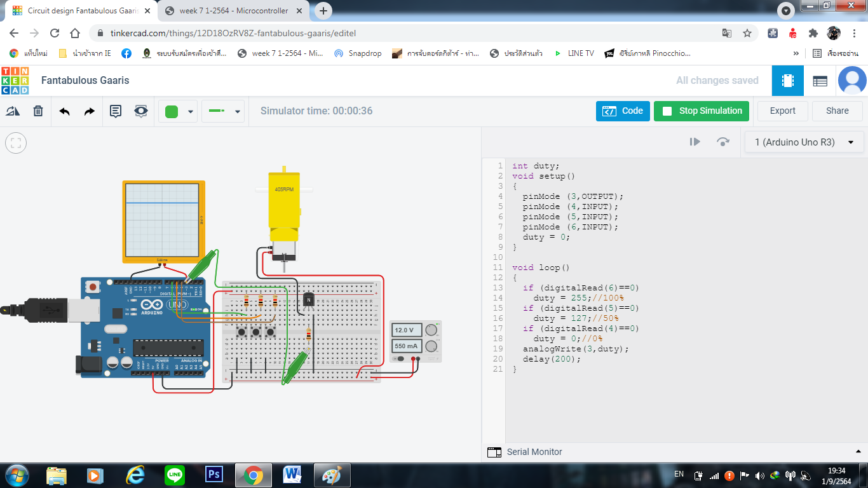Bookmark this page with the star
Image resolution: width=868 pixels, height=488 pixels.
pyautogui.click(x=747, y=33)
